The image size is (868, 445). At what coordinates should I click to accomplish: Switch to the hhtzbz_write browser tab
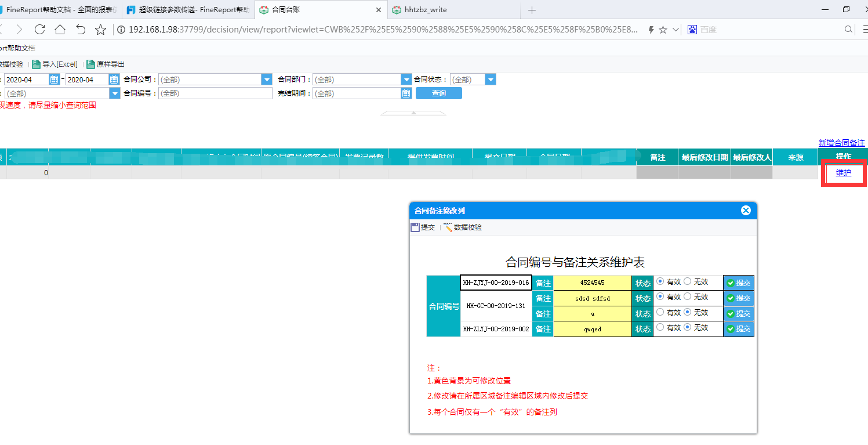[426, 10]
